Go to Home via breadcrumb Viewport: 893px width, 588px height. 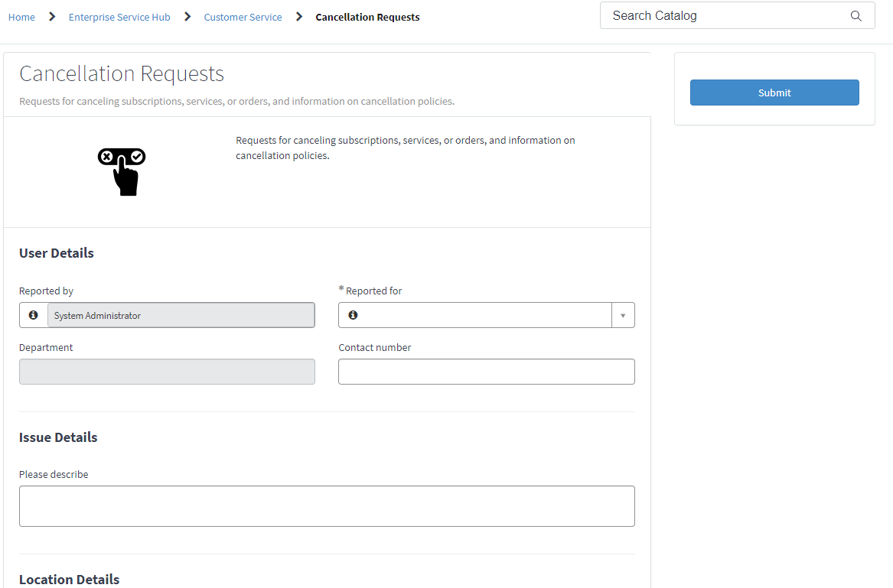(x=21, y=17)
